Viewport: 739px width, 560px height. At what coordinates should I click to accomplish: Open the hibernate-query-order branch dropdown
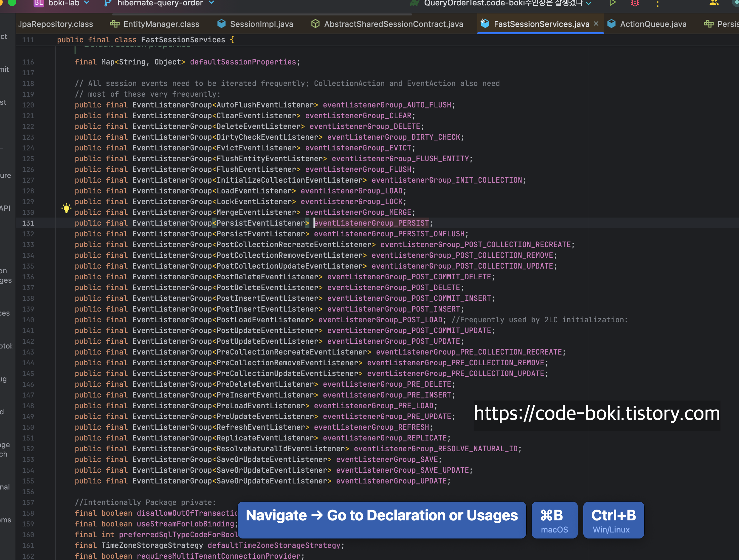211,3
